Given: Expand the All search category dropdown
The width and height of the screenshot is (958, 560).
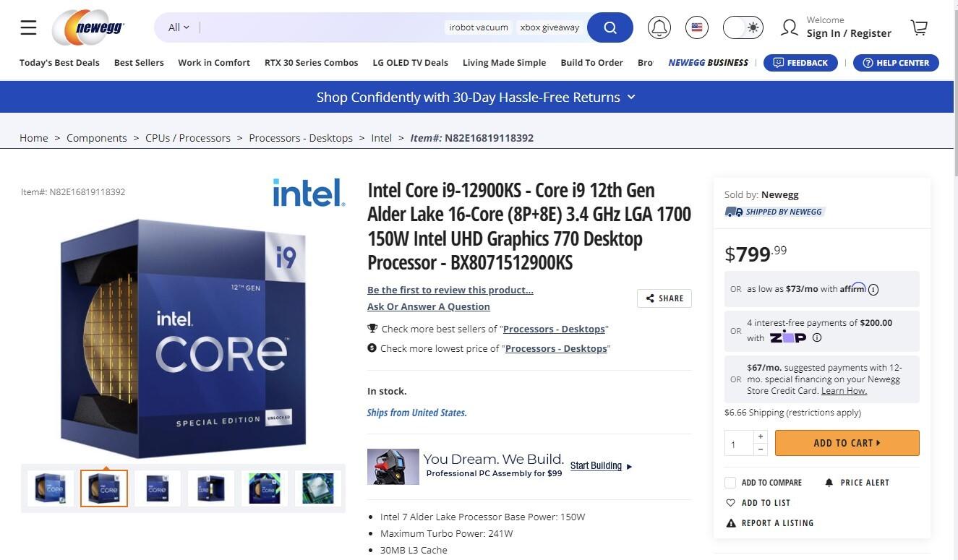Looking at the screenshot, I should pyautogui.click(x=178, y=27).
